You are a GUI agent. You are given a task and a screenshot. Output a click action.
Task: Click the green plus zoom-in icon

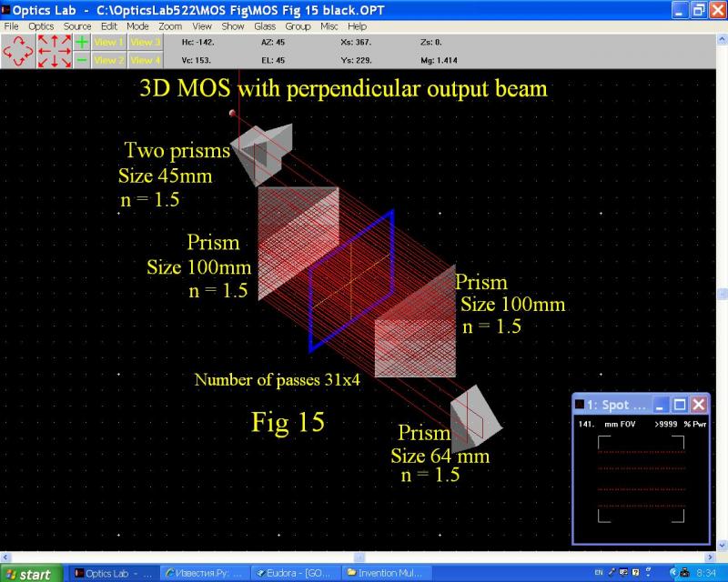tap(82, 42)
